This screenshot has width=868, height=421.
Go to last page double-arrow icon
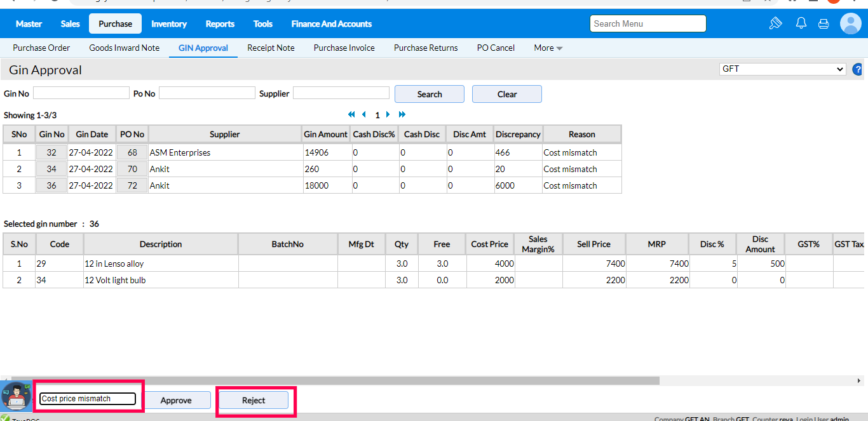click(x=402, y=115)
